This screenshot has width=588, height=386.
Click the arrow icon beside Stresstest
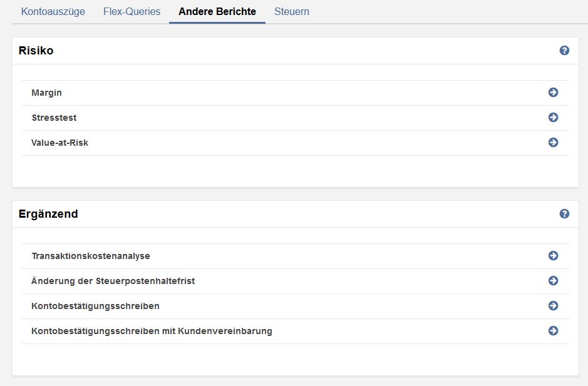pyautogui.click(x=553, y=118)
